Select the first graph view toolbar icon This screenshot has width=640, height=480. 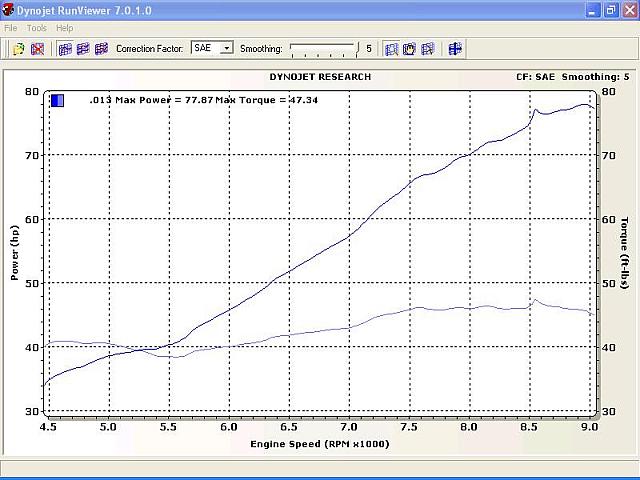click(x=65, y=49)
